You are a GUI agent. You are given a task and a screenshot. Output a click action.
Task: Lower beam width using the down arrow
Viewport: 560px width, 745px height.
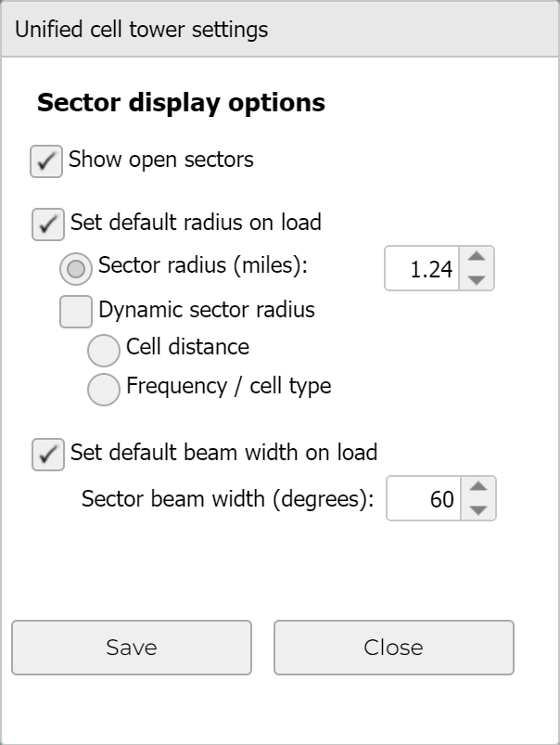[x=477, y=509]
